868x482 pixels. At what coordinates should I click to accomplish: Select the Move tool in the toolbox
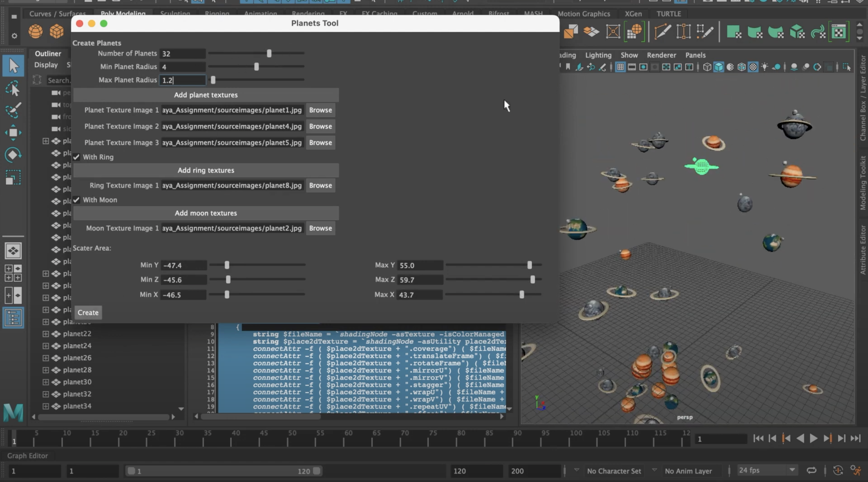click(x=14, y=132)
